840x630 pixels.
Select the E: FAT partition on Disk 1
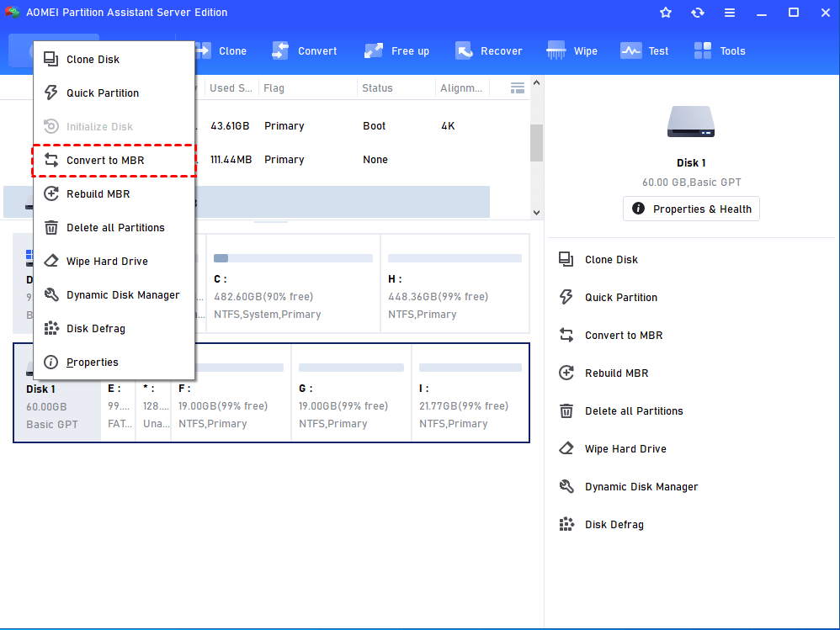point(119,393)
